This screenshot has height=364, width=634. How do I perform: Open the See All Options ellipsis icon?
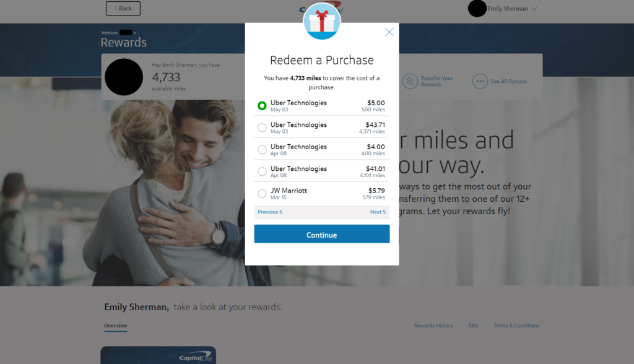(480, 81)
